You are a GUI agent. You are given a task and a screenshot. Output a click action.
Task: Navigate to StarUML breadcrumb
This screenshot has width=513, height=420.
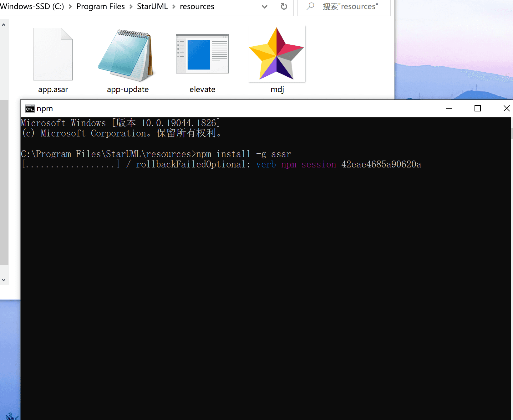(152, 6)
